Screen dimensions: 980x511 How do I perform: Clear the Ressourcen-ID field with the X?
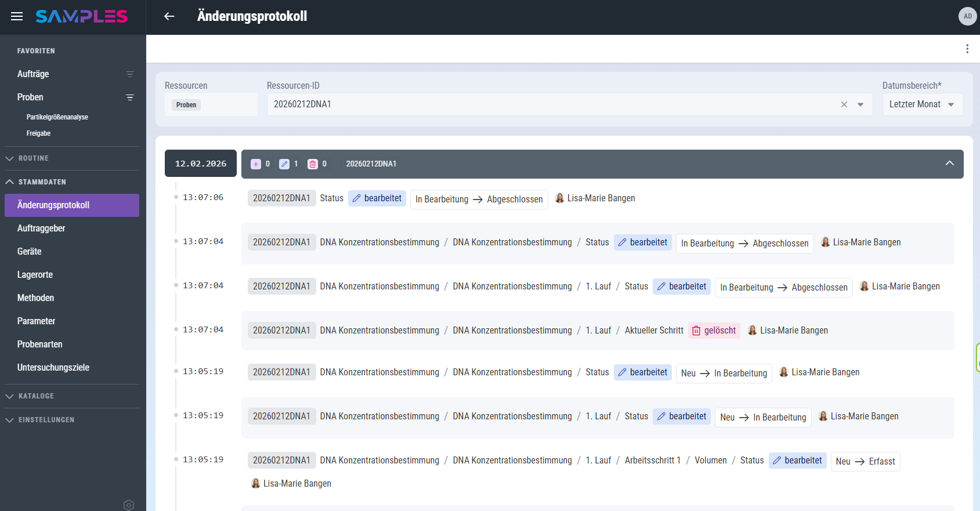pyautogui.click(x=844, y=104)
